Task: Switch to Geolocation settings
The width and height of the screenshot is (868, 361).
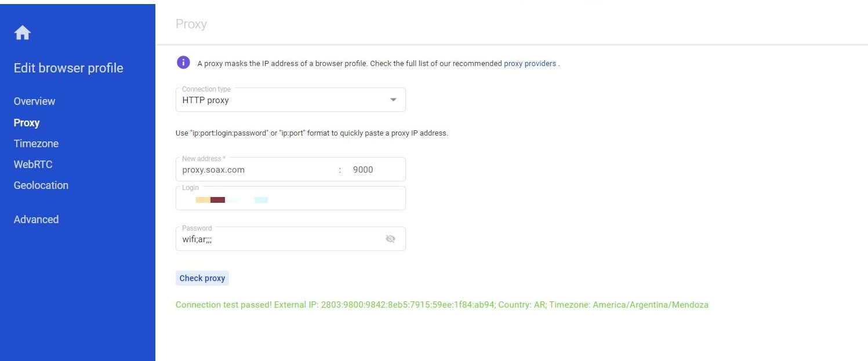Action: point(41,185)
